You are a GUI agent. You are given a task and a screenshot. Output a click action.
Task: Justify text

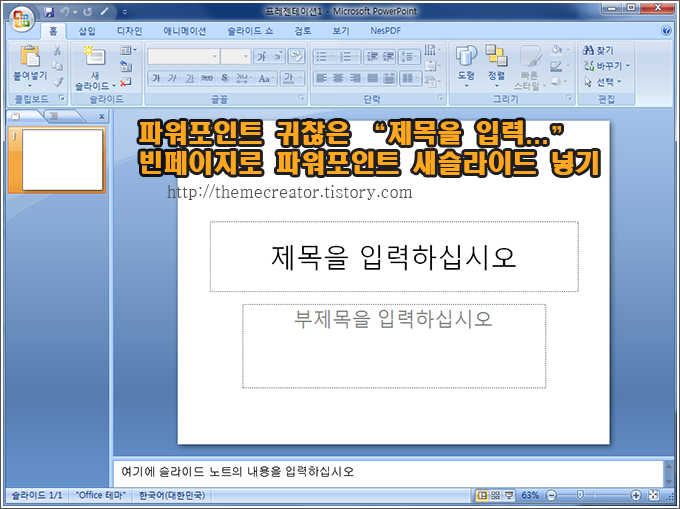point(372,78)
